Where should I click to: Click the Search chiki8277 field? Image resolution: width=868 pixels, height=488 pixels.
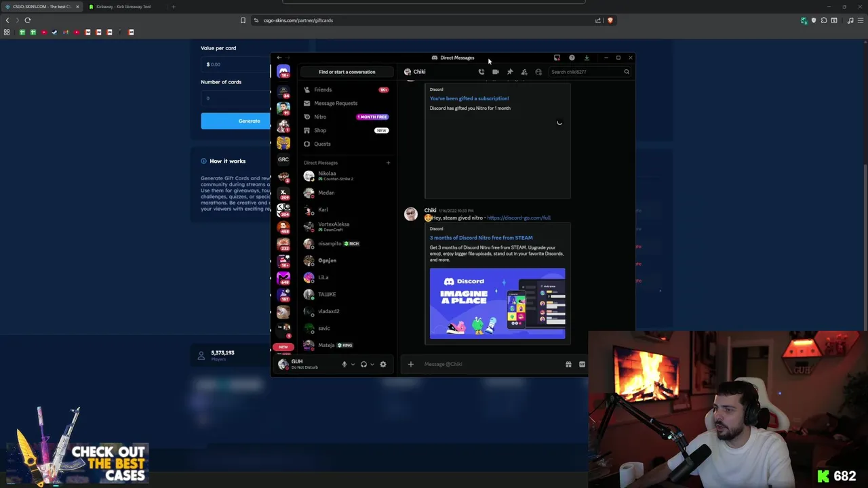[590, 72]
